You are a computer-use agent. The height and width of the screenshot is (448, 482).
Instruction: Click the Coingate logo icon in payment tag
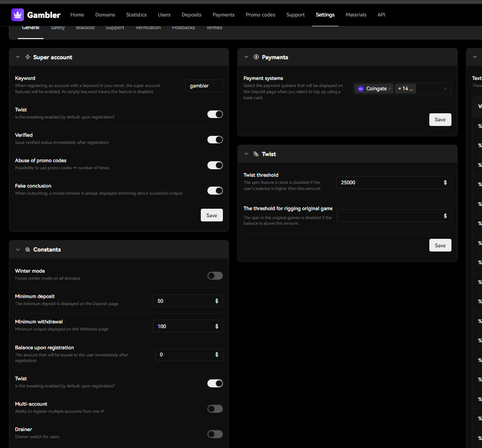(x=361, y=89)
